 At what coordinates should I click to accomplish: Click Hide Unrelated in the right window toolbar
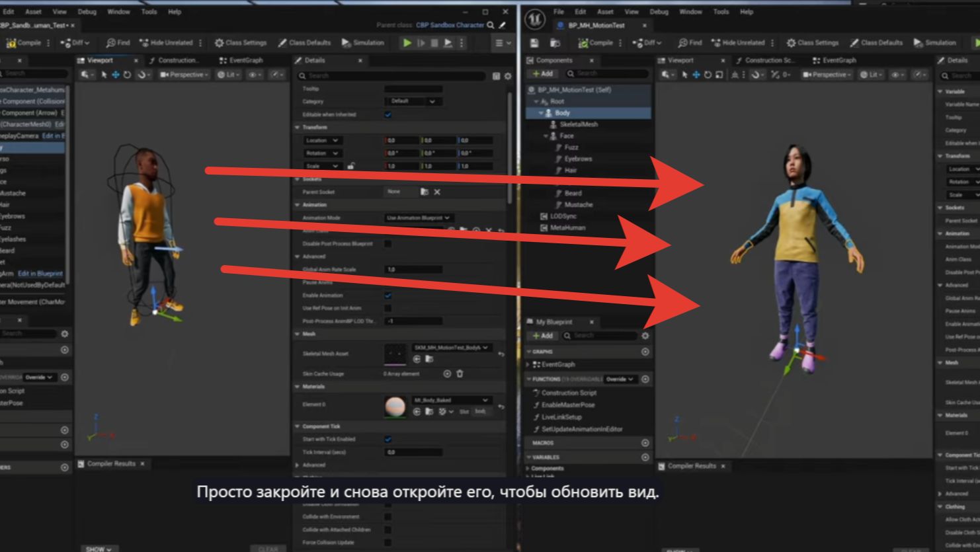pyautogui.click(x=739, y=43)
